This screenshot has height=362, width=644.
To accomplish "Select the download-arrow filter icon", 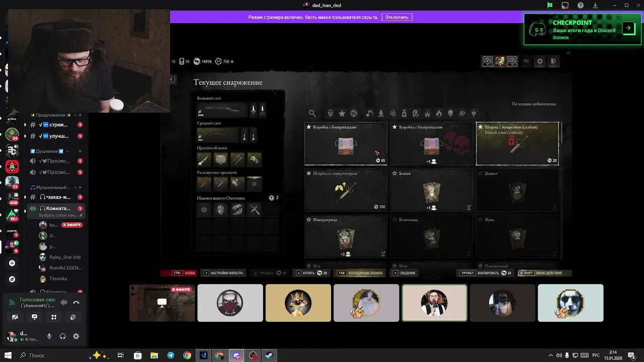I will (381, 114).
